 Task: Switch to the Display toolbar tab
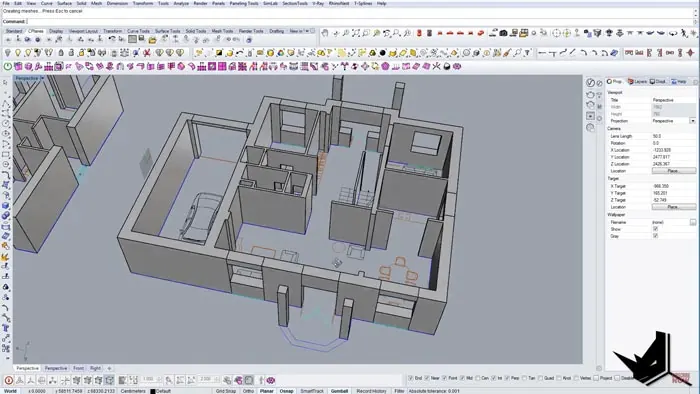pos(56,31)
